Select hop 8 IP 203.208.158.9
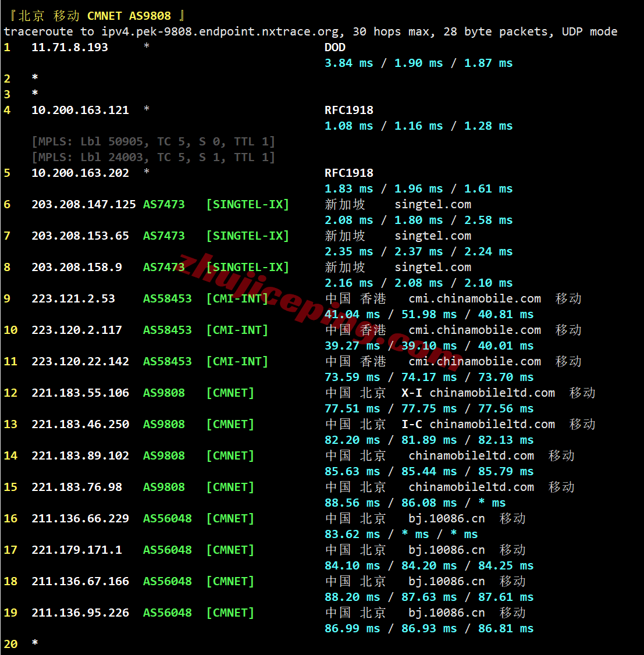The image size is (644, 655). [x=77, y=268]
